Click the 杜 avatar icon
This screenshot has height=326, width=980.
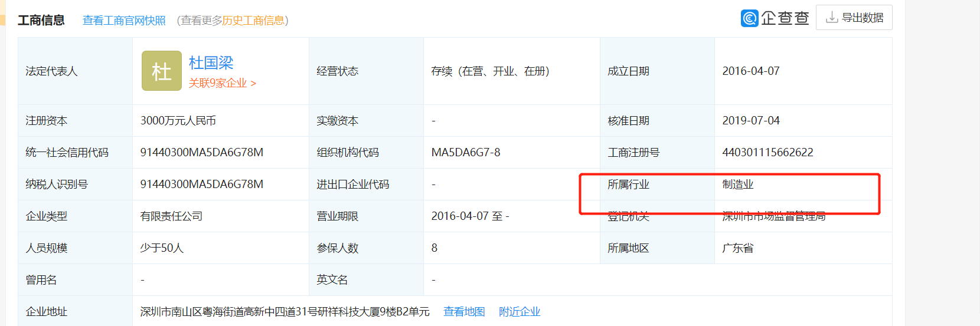[162, 71]
